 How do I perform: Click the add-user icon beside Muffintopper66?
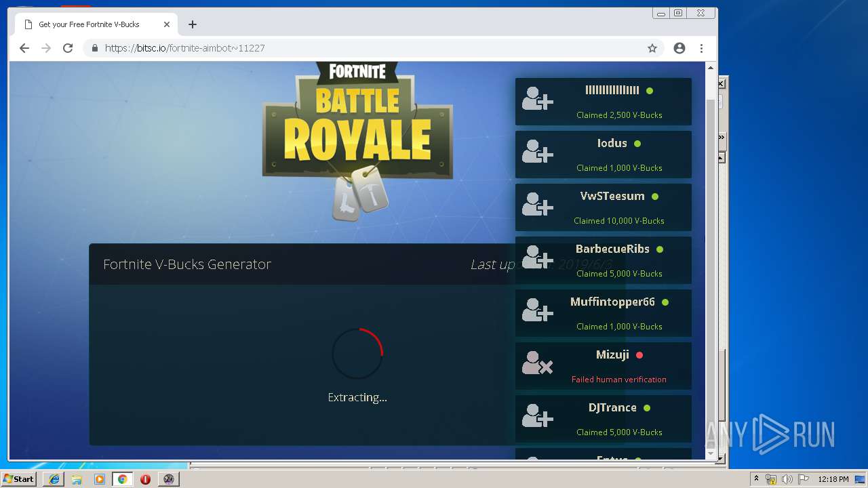point(538,310)
